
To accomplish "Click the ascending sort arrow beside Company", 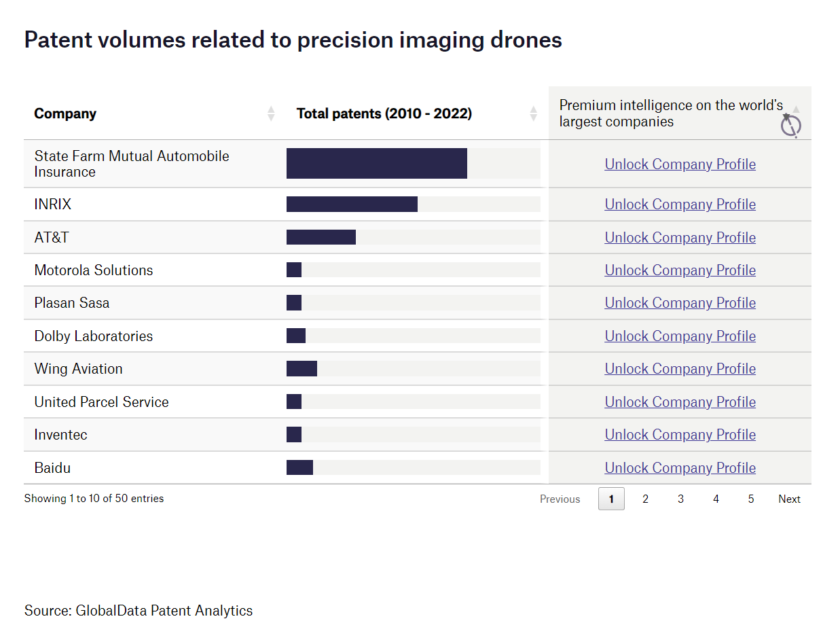I will pos(271,109).
